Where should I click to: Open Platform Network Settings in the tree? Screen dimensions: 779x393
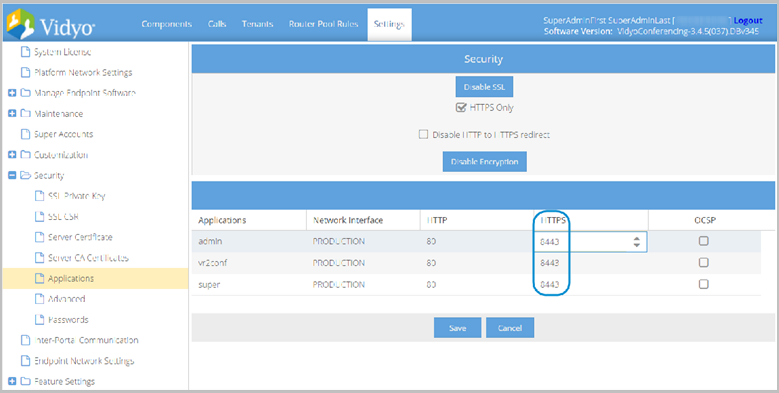(x=83, y=73)
